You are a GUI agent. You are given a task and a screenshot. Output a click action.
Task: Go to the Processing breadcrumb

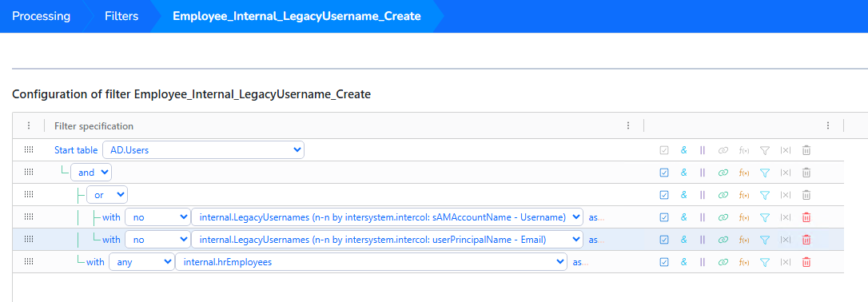pos(41,16)
